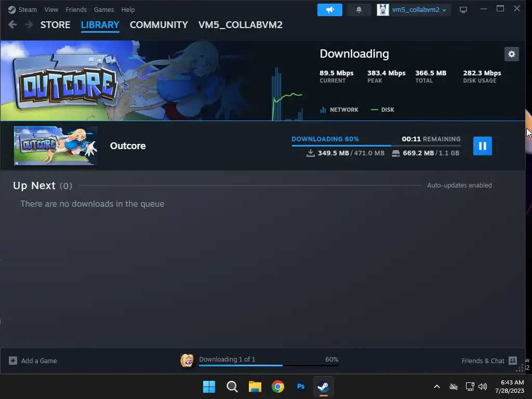Show hidden system tray icons
This screenshot has height=399, width=532.
(x=437, y=387)
